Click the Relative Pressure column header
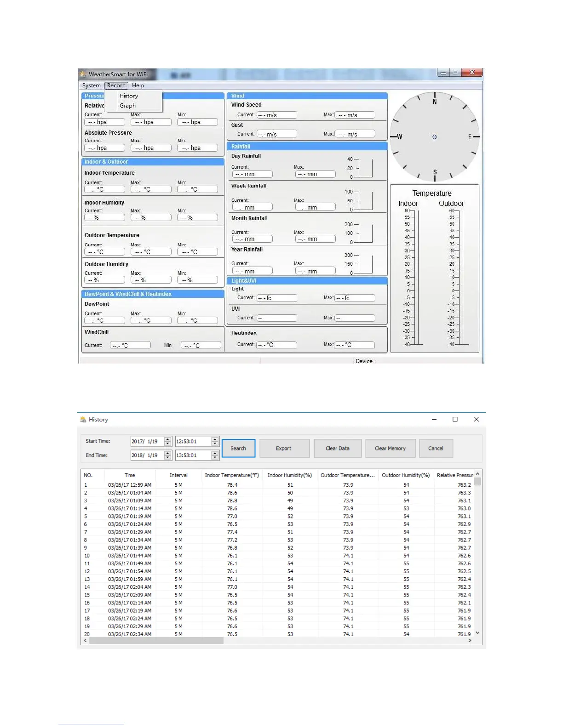 (454, 475)
